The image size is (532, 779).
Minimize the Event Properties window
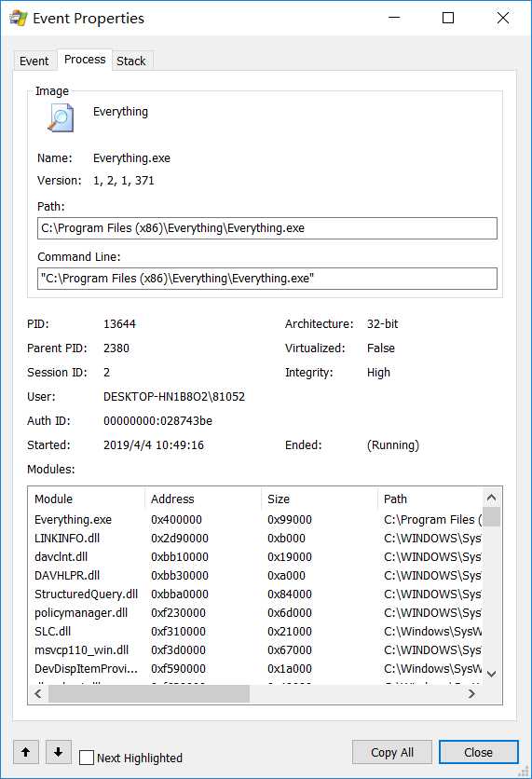(x=394, y=18)
